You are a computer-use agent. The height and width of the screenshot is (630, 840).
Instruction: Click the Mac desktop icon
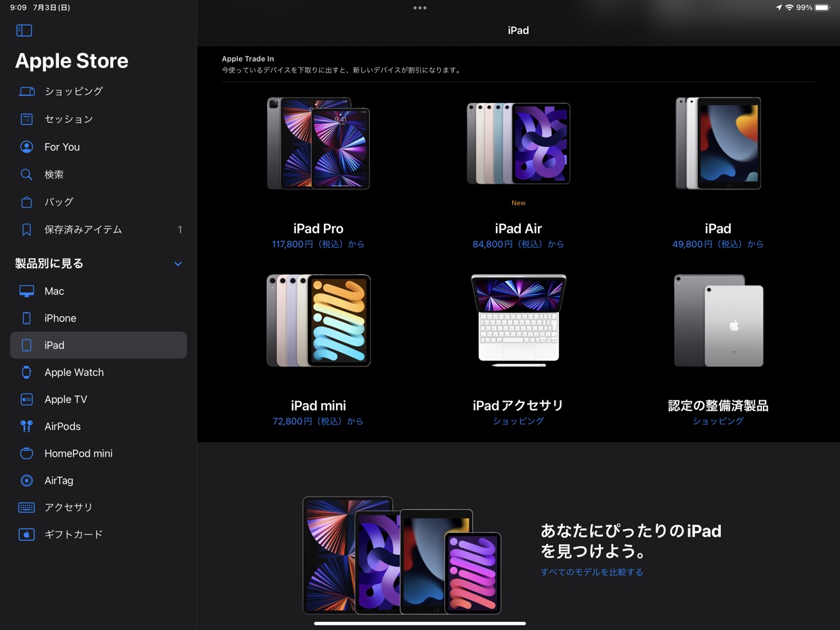tap(26, 291)
